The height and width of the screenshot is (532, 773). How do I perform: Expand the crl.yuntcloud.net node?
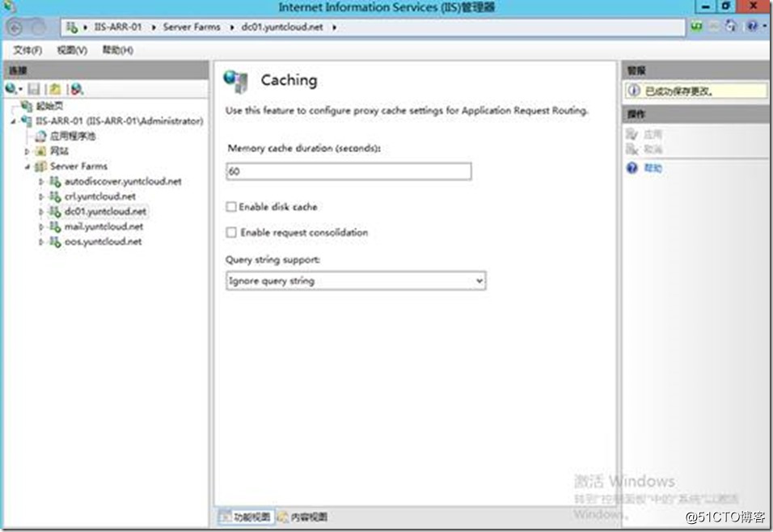pos(41,196)
